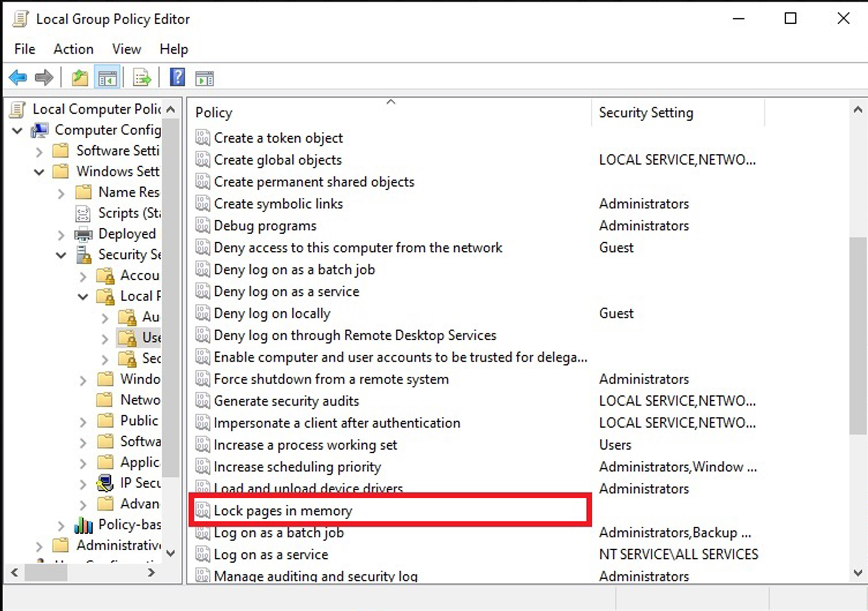The image size is (868, 611).
Task: Toggle the Show/Hide Console Tree toolbar icon
Action: (108, 78)
